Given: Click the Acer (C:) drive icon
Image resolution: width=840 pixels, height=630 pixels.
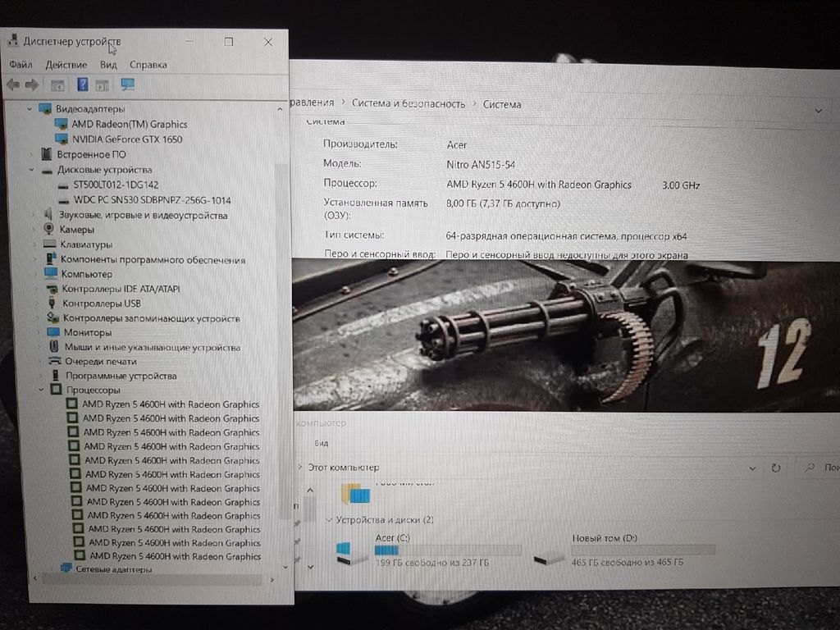Looking at the screenshot, I should tap(354, 553).
